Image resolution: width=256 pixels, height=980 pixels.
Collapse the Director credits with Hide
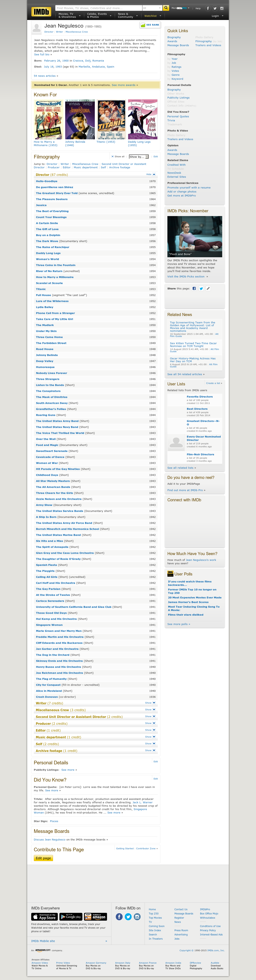(151, 175)
